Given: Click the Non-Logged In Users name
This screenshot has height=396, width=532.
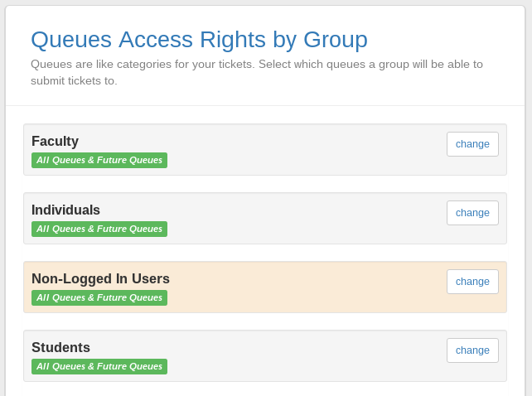Looking at the screenshot, I should tap(100, 279).
